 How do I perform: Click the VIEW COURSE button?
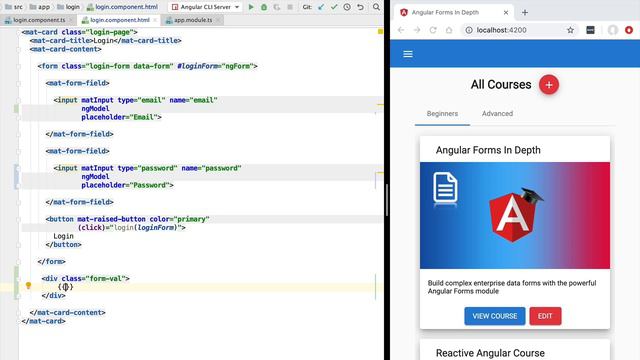click(x=495, y=316)
